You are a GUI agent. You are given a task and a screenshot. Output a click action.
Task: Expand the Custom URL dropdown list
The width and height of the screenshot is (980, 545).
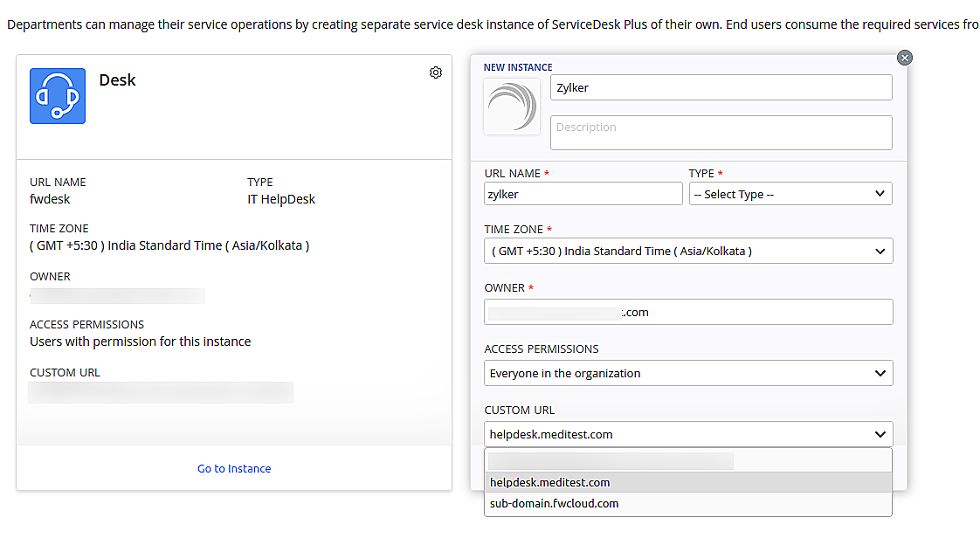pyautogui.click(x=688, y=434)
